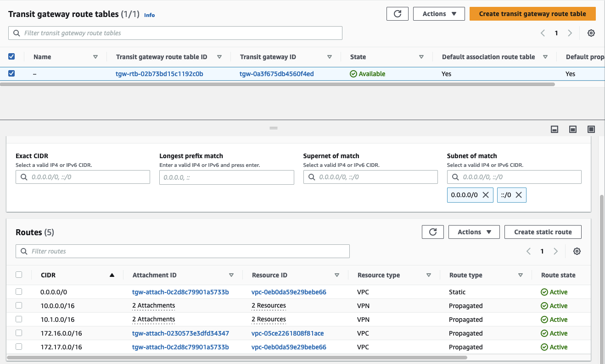The image size is (605, 364).
Task: Open the Info link beside the title
Action: [149, 15]
